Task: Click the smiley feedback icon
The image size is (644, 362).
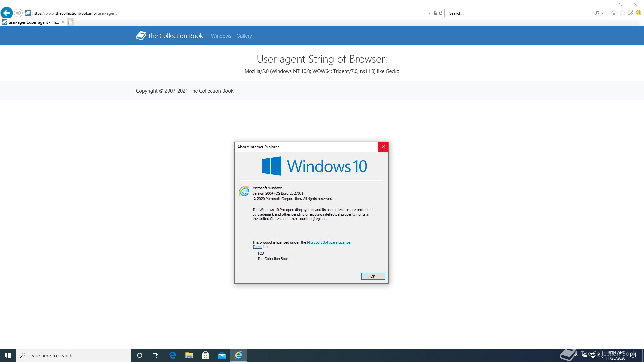Action: click(639, 13)
